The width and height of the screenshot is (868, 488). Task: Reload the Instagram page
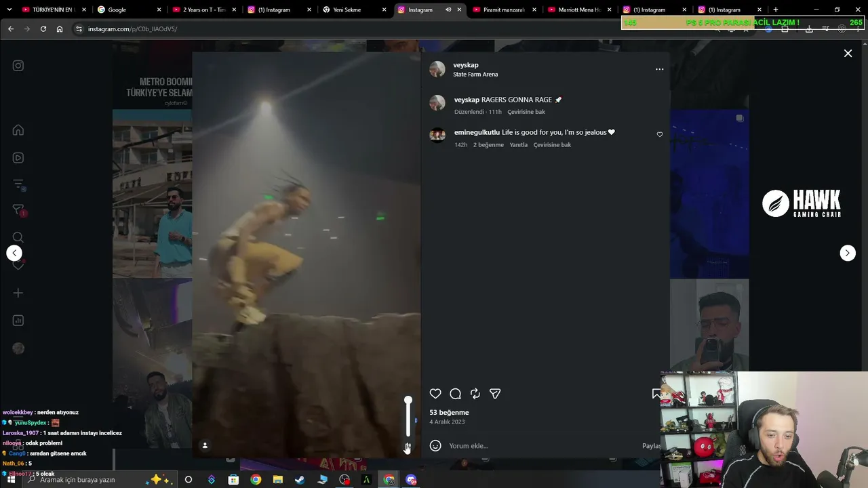point(43,29)
